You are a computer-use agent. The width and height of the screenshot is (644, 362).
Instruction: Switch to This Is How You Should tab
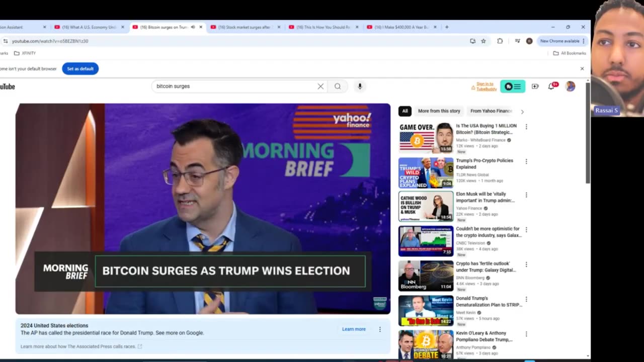[324, 27]
